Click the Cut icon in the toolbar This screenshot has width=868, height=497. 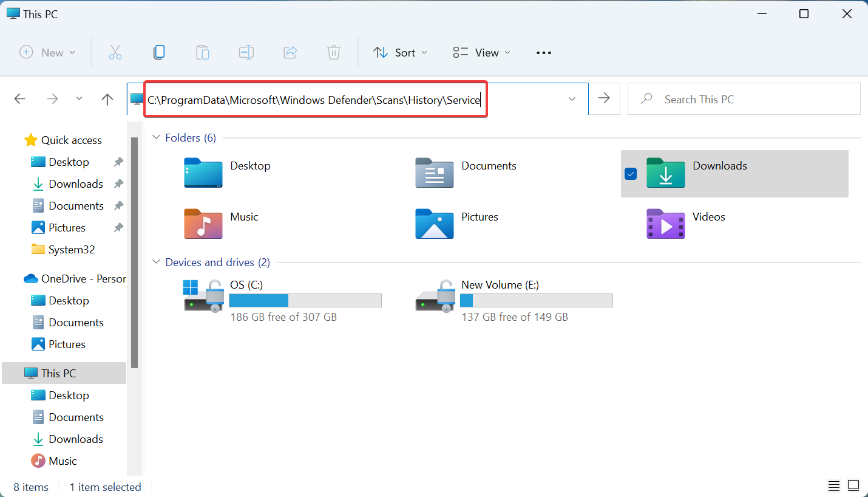pyautogui.click(x=115, y=52)
